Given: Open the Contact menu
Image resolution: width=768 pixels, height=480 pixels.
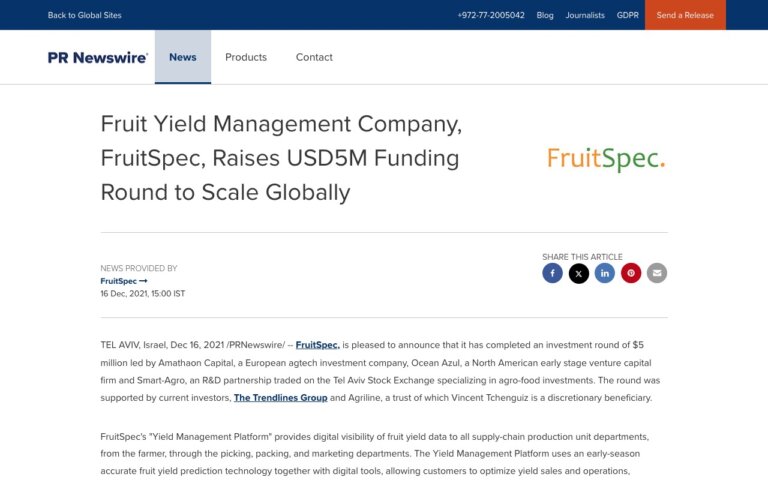Looking at the screenshot, I should [x=314, y=57].
